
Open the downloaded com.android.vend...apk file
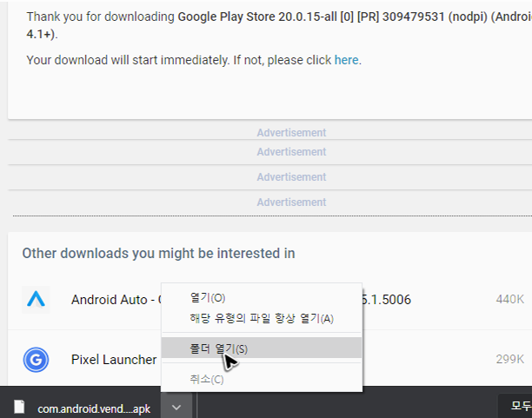pyautogui.click(x=94, y=408)
